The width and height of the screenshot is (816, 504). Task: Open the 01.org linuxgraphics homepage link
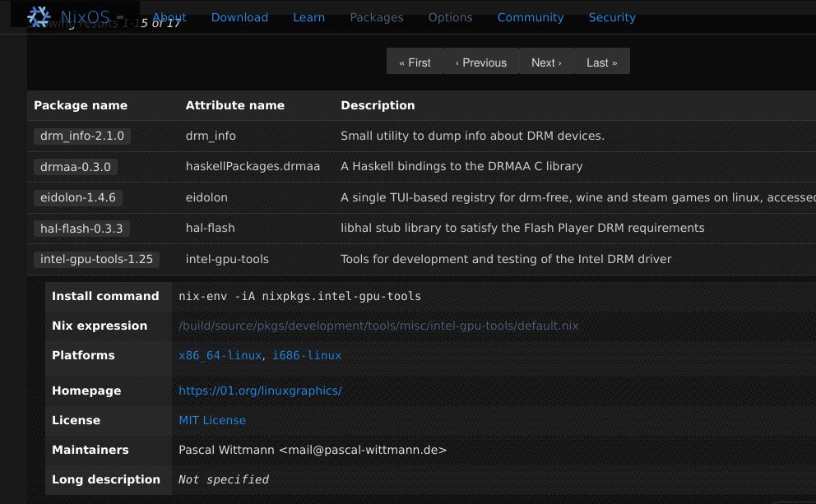pyautogui.click(x=260, y=391)
